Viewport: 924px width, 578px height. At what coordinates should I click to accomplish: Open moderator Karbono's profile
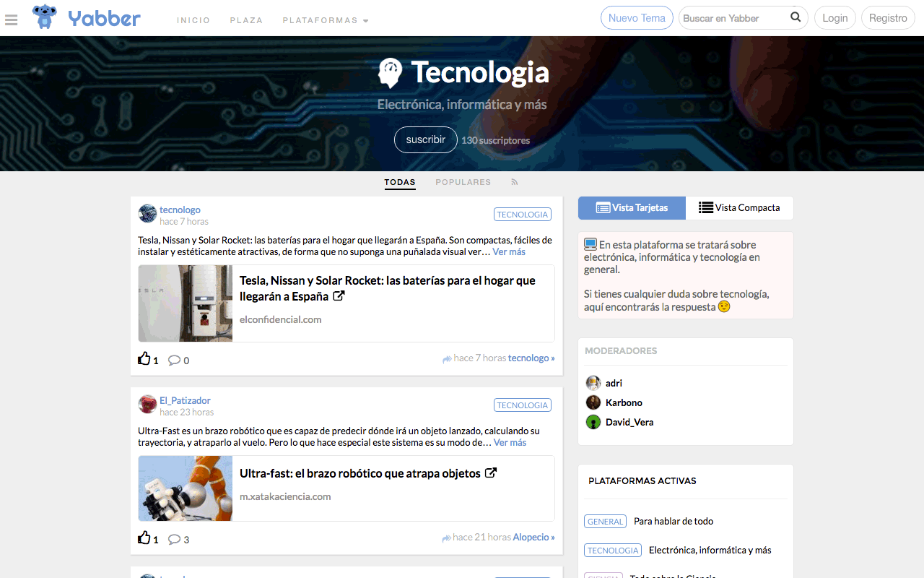[x=624, y=402]
